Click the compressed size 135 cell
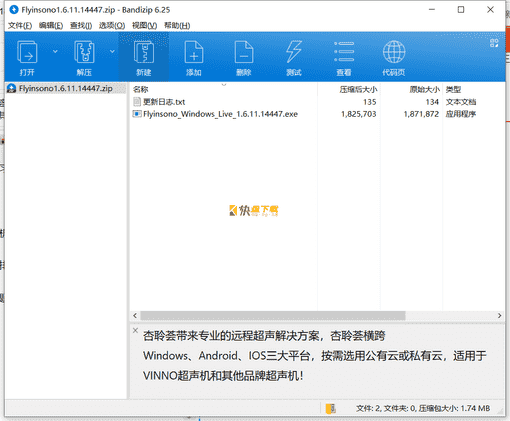Image resolution: width=510 pixels, height=421 pixels. pyautogui.click(x=369, y=102)
